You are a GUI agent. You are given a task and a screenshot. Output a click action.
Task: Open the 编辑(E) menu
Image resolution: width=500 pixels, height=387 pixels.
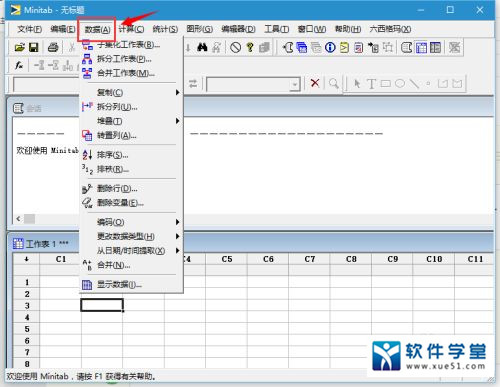[x=63, y=29]
